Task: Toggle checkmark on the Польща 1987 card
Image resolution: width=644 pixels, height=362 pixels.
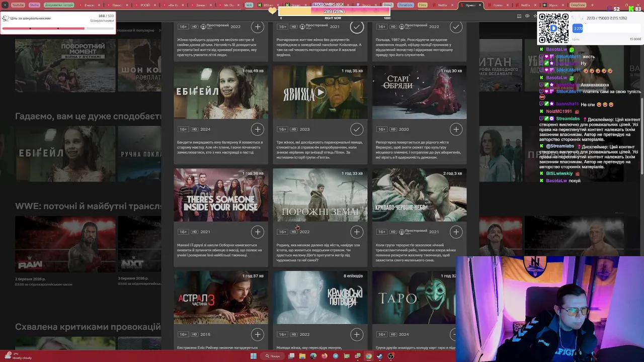Action: (456, 27)
